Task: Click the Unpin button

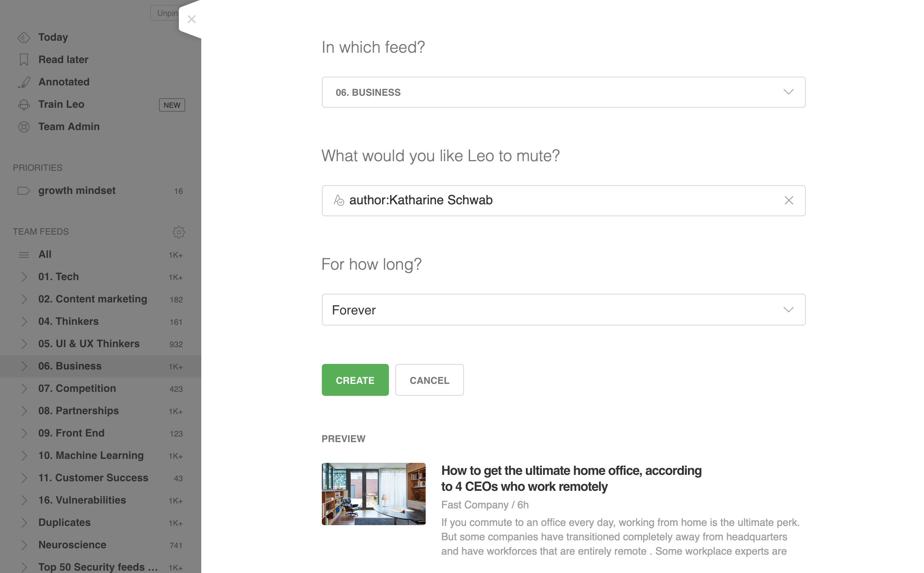Action: pyautogui.click(x=165, y=13)
